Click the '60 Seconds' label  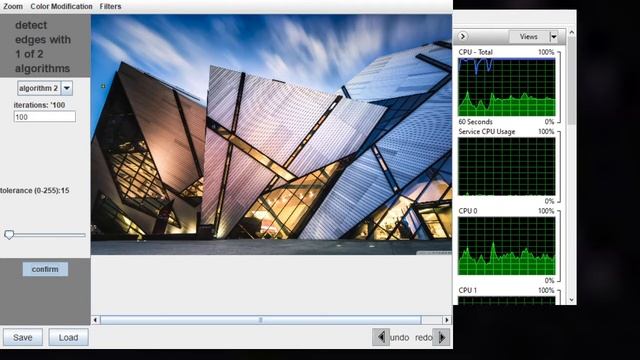[475, 122]
